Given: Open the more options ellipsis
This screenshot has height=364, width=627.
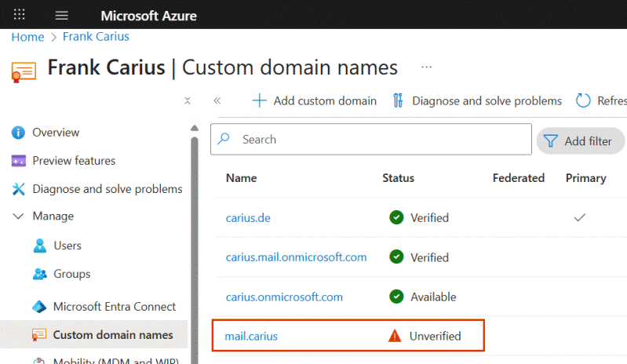Looking at the screenshot, I should (427, 67).
